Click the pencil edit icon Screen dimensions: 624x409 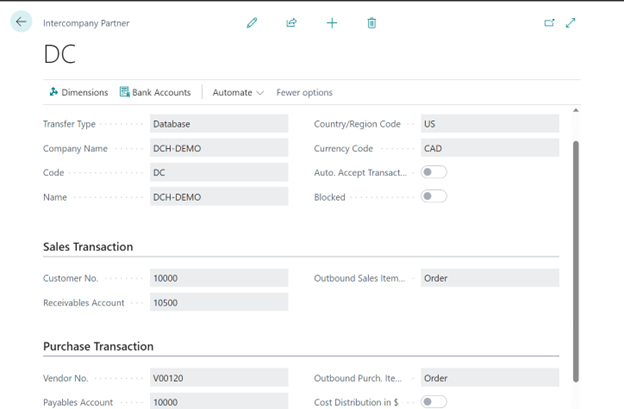coord(252,23)
